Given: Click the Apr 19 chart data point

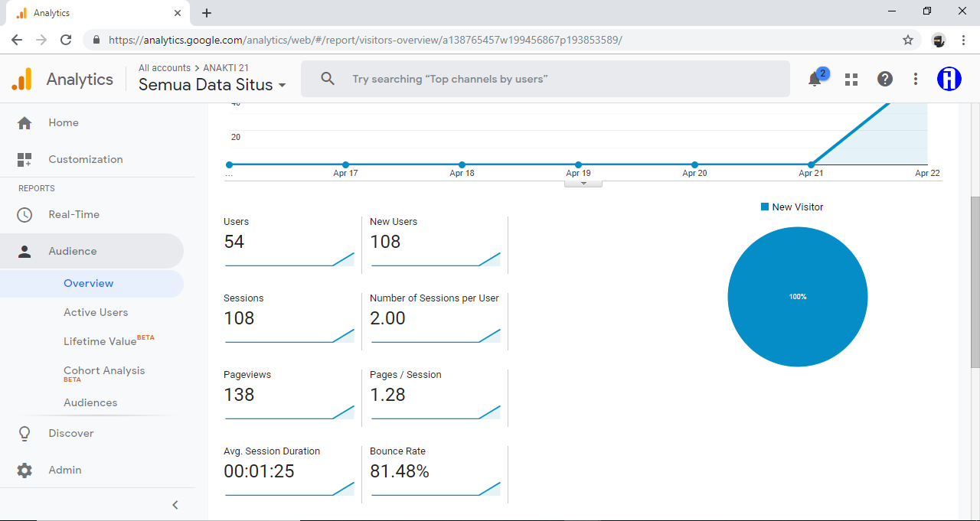Looking at the screenshot, I should click(578, 164).
